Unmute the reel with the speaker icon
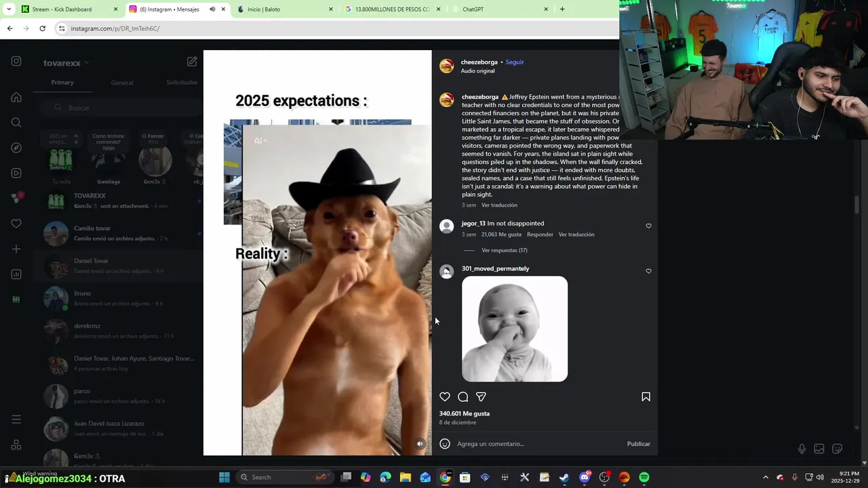 [420, 444]
